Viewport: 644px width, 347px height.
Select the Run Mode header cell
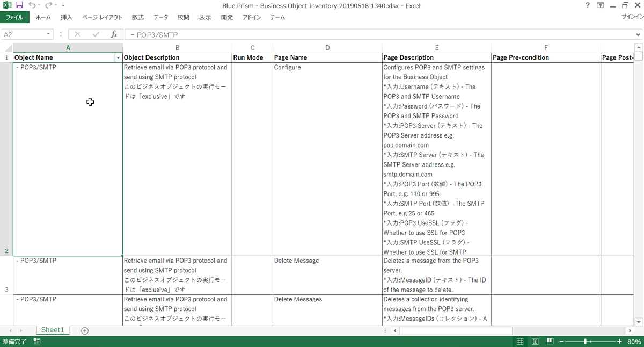click(252, 57)
